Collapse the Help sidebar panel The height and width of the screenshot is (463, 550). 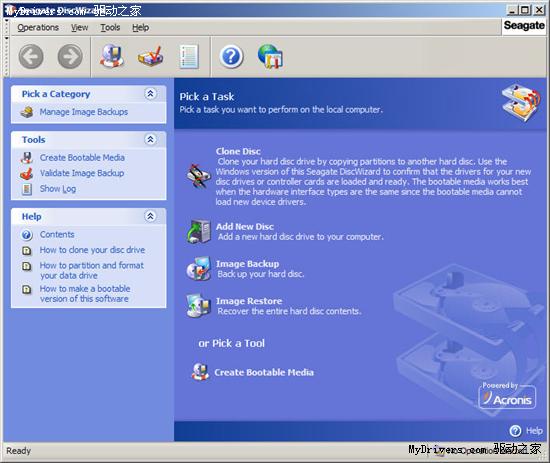pos(150,216)
